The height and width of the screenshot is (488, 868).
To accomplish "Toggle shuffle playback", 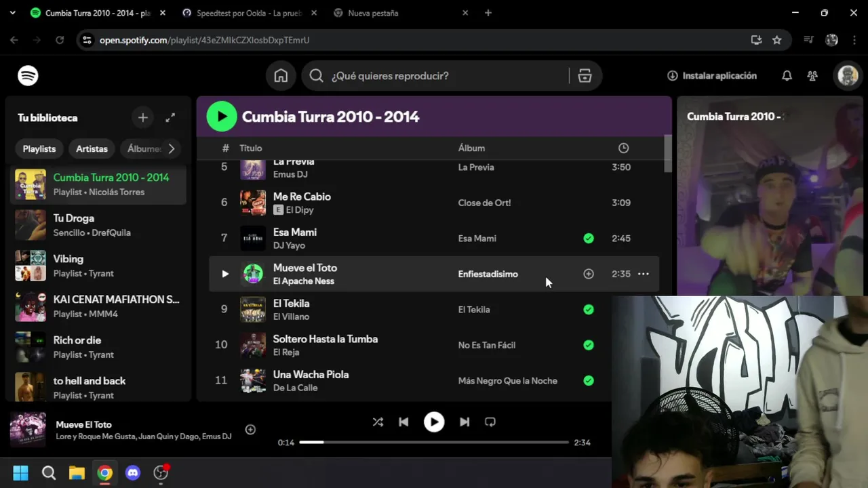I will click(x=378, y=422).
